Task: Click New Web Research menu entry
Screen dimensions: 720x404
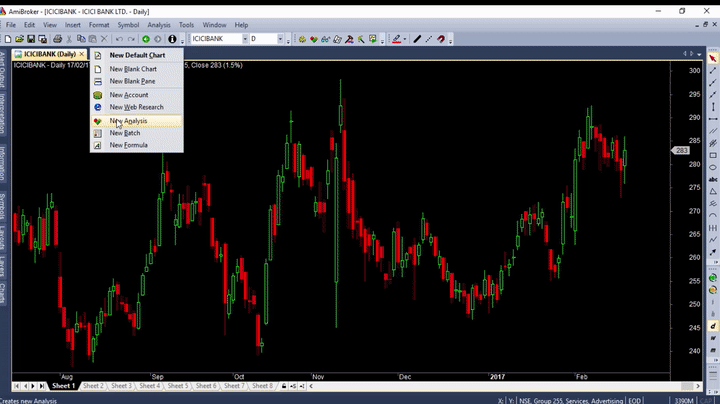Action: point(136,107)
